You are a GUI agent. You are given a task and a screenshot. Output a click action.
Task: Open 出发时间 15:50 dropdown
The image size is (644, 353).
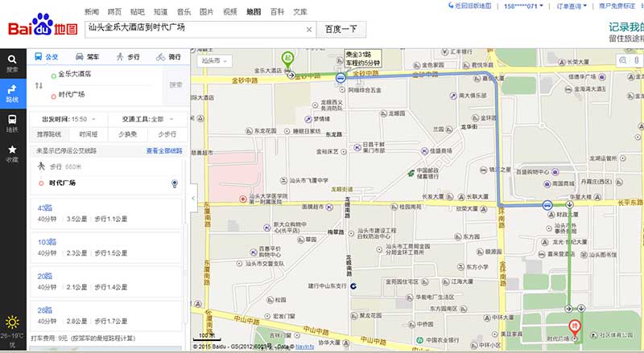[68, 119]
